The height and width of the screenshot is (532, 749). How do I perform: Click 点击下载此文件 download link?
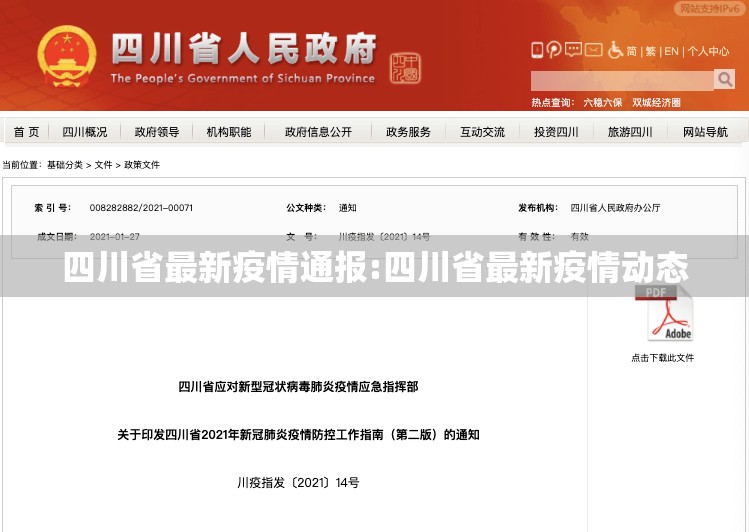coord(663,358)
